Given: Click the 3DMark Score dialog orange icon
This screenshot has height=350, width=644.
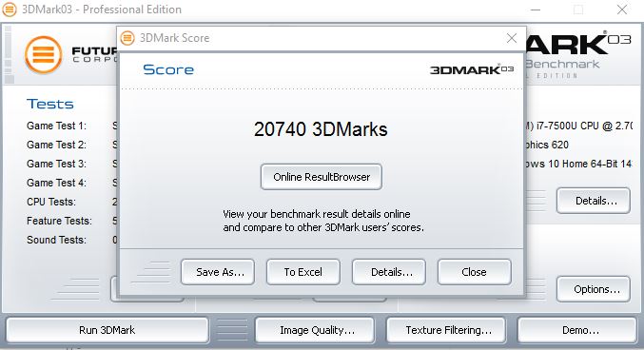Looking at the screenshot, I should click(127, 38).
